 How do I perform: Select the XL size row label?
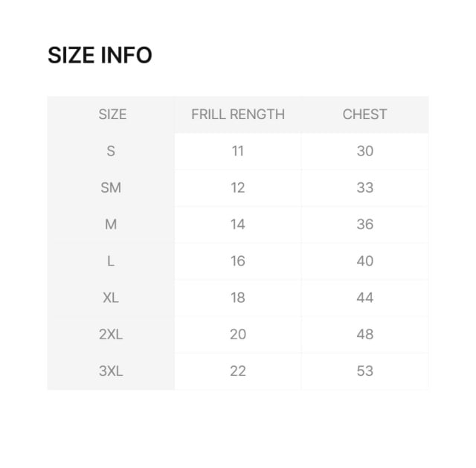click(111, 298)
